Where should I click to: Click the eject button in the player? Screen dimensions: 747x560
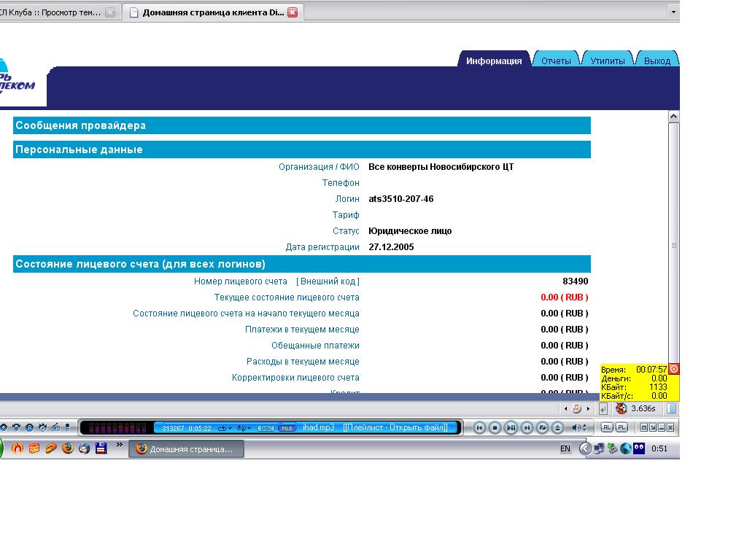click(557, 428)
